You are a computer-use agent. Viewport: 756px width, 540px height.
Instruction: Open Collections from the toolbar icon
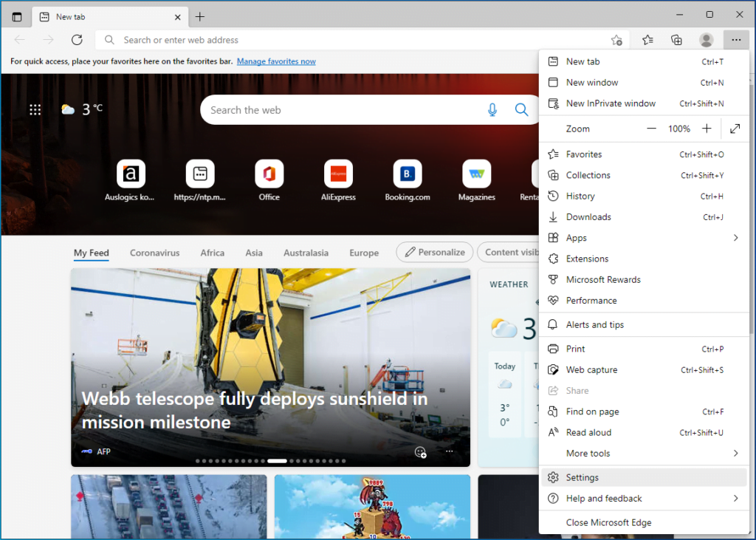tap(676, 40)
